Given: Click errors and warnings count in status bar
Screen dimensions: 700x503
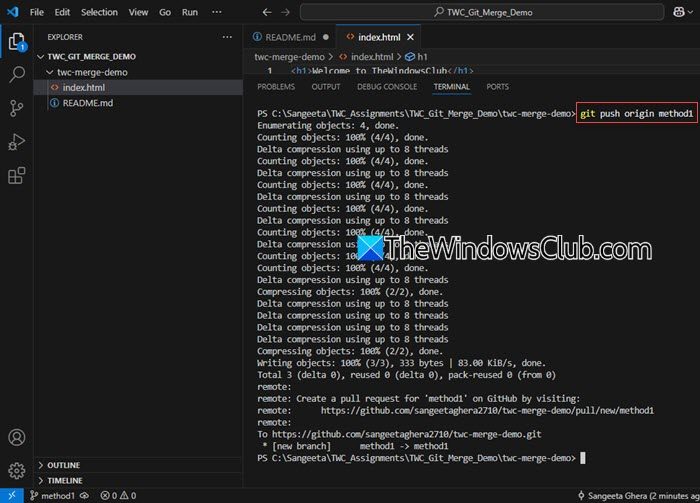Looking at the screenshot, I should pyautogui.click(x=117, y=495).
